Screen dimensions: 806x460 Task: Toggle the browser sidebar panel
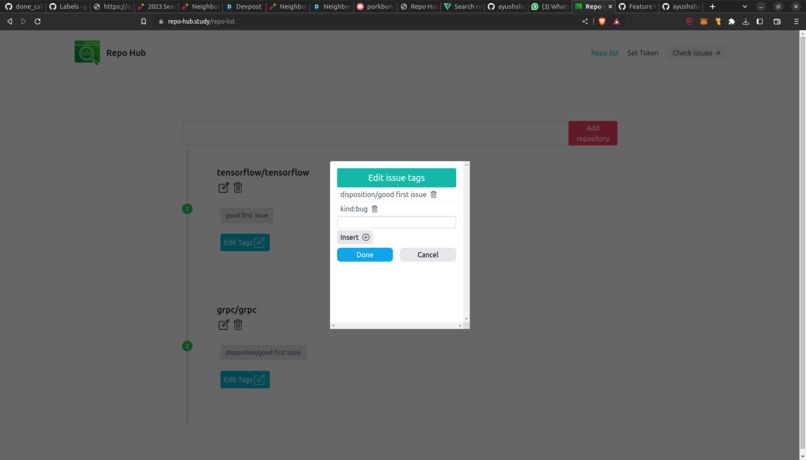(x=760, y=22)
